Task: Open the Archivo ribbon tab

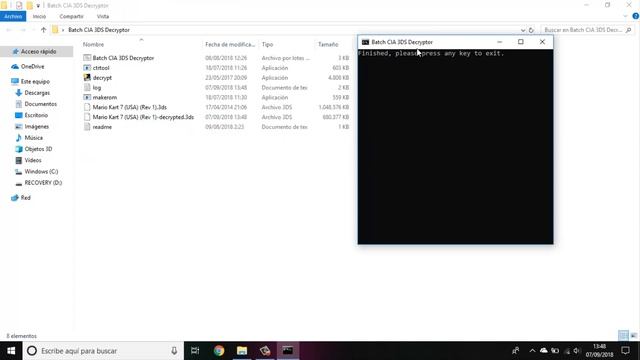Action: (x=13, y=16)
